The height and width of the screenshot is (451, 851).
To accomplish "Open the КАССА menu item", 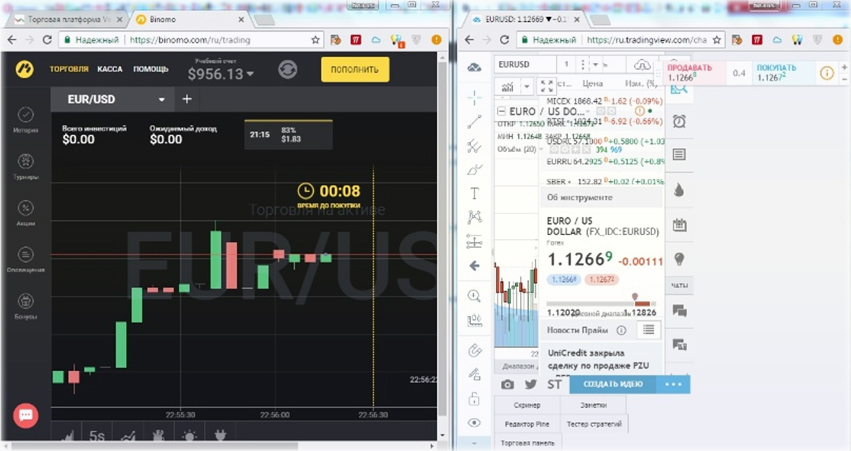I will click(x=110, y=69).
